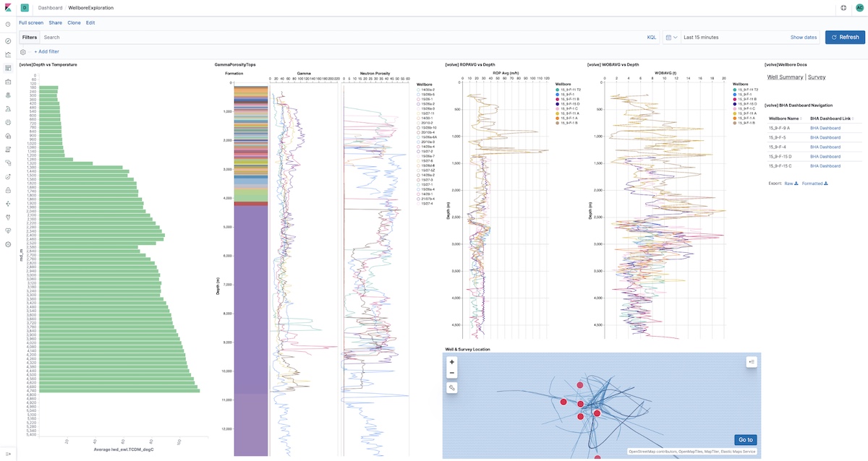868x461 pixels.
Task: Click Go to on the map
Action: pos(745,439)
